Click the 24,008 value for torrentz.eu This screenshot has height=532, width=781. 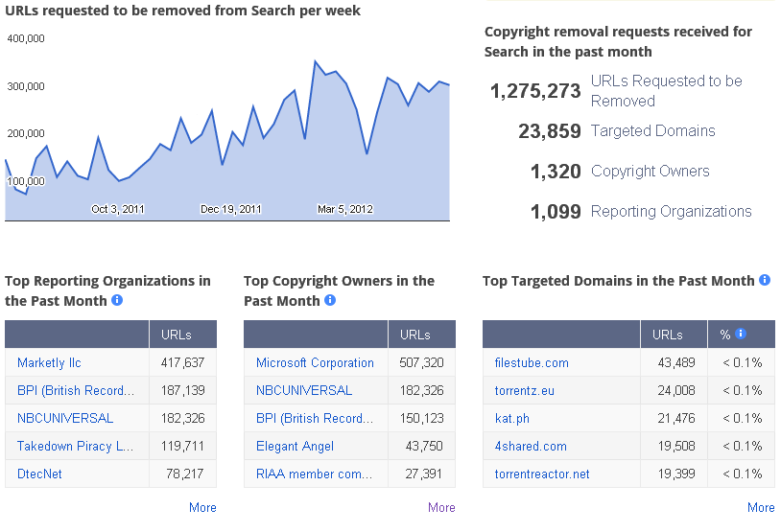[x=676, y=391]
